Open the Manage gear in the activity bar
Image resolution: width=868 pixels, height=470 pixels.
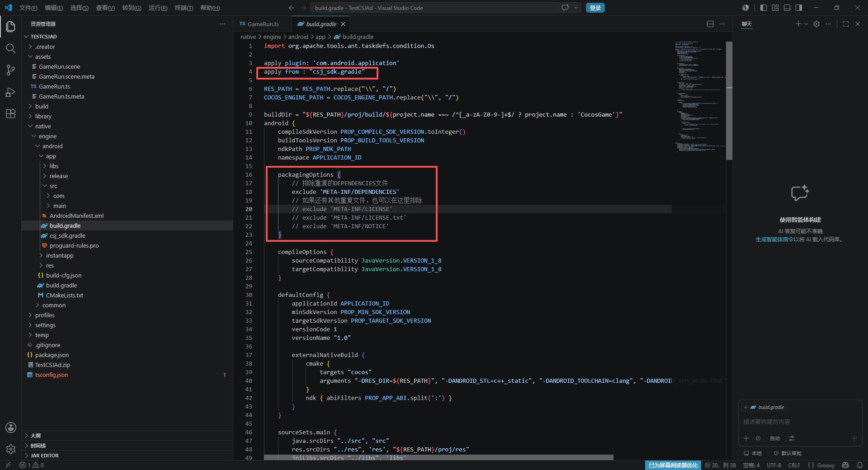pos(11,449)
